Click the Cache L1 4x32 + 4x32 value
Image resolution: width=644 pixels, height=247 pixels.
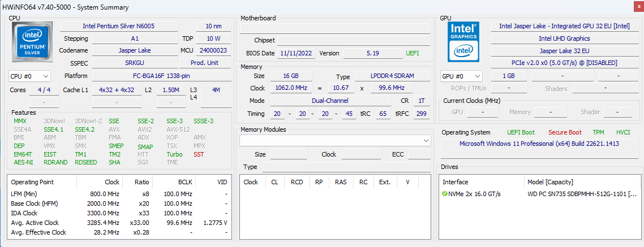[117, 90]
